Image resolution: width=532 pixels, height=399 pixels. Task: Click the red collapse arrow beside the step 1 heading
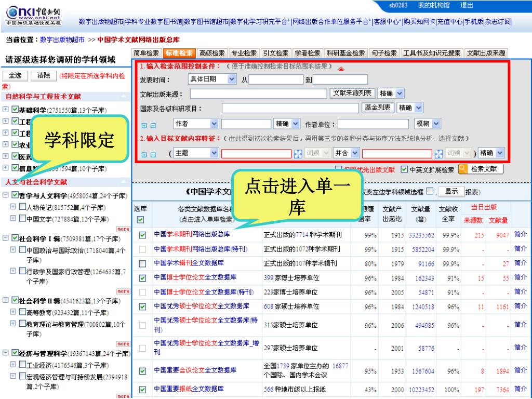tap(341, 69)
